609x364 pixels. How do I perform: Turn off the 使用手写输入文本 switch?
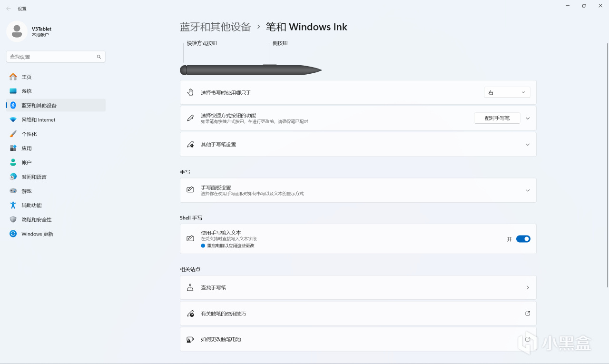click(x=523, y=239)
